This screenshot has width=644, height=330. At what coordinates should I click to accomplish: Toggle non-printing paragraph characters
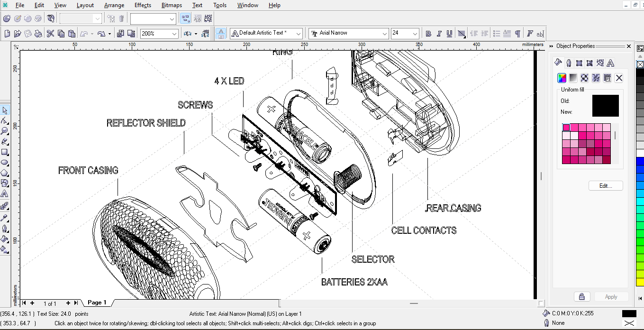coord(517,34)
